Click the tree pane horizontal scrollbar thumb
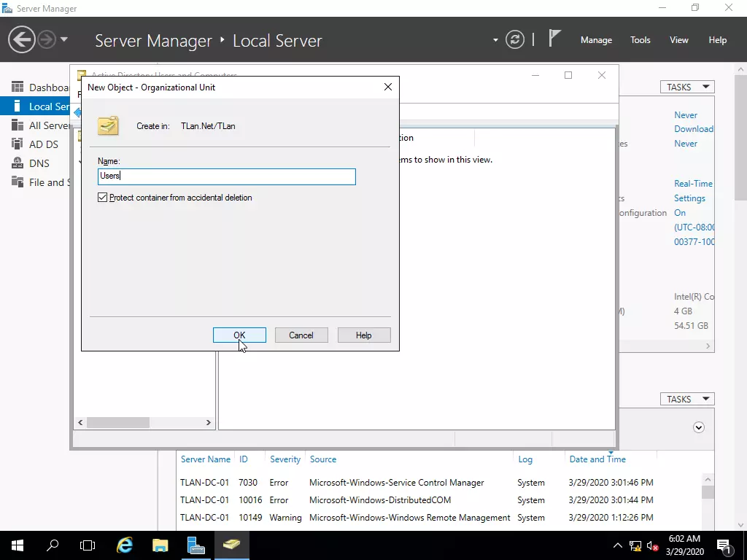Screen dimensions: 747x560 (117, 422)
